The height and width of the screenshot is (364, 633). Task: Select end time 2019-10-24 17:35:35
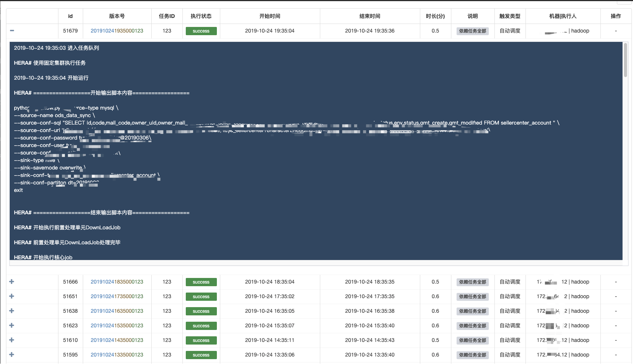pos(370,296)
